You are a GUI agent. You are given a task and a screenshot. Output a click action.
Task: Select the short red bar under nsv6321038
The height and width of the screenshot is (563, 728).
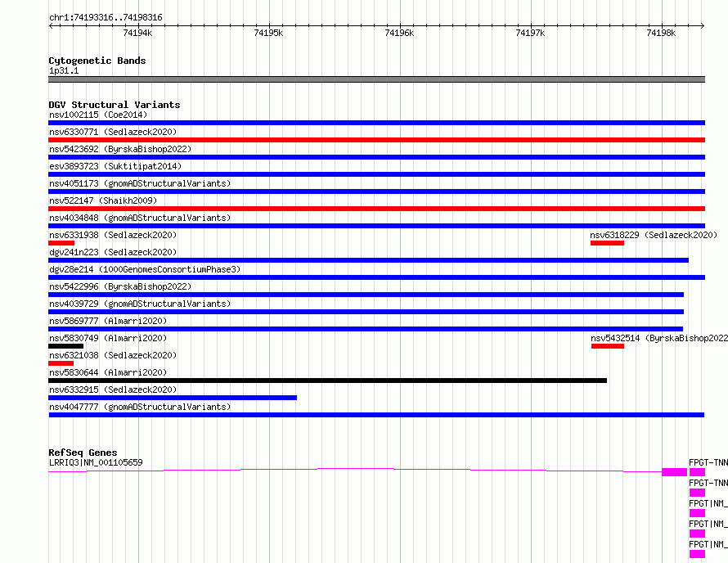tap(61, 363)
